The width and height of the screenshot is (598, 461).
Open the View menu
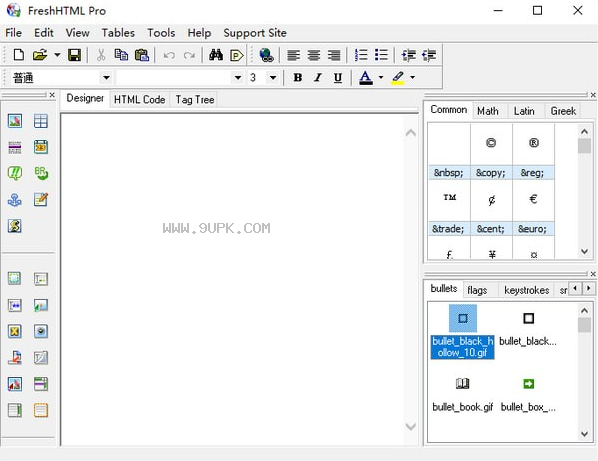click(77, 33)
